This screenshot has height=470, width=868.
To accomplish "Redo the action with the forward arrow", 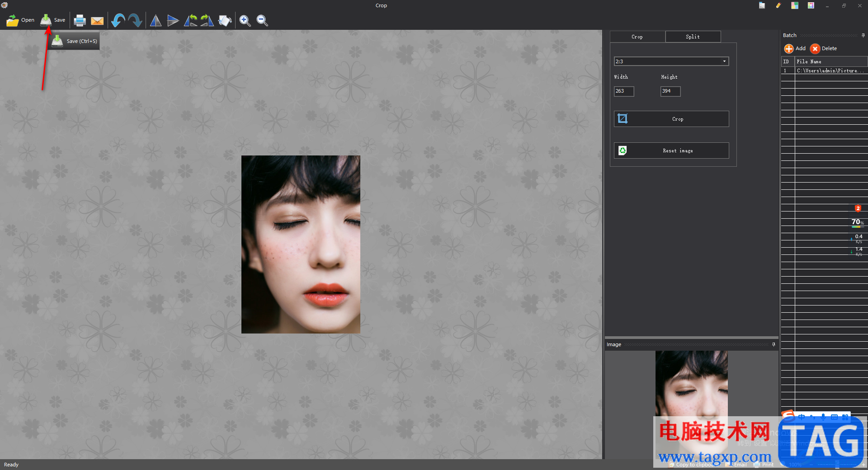I will tap(135, 20).
